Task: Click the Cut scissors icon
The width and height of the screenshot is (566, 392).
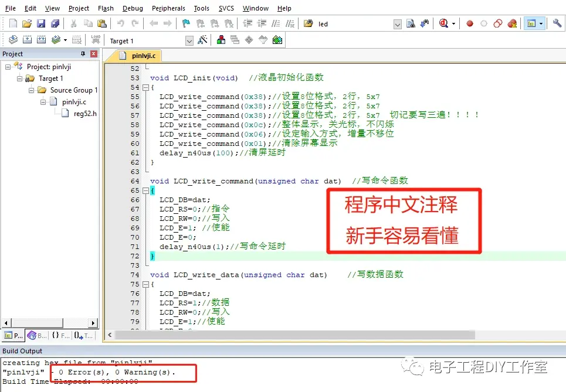Action: pos(74,24)
